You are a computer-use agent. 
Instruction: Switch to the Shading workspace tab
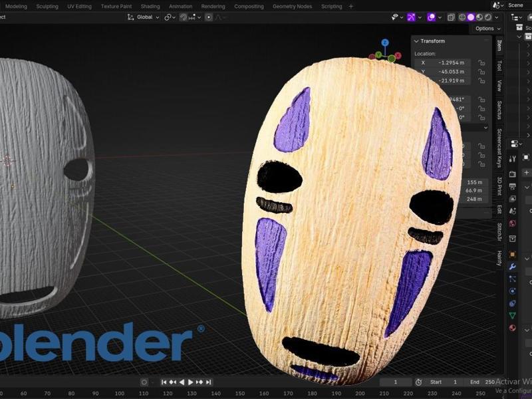(x=150, y=6)
